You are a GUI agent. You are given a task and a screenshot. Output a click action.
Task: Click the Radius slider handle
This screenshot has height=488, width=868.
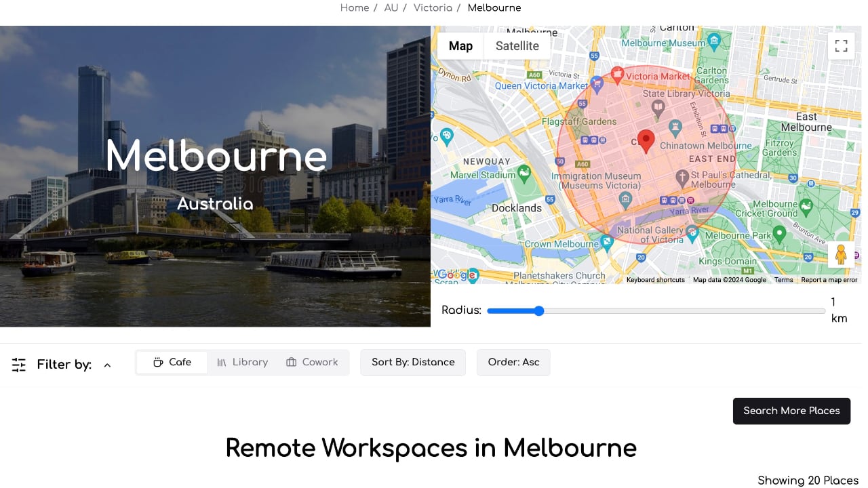(539, 311)
